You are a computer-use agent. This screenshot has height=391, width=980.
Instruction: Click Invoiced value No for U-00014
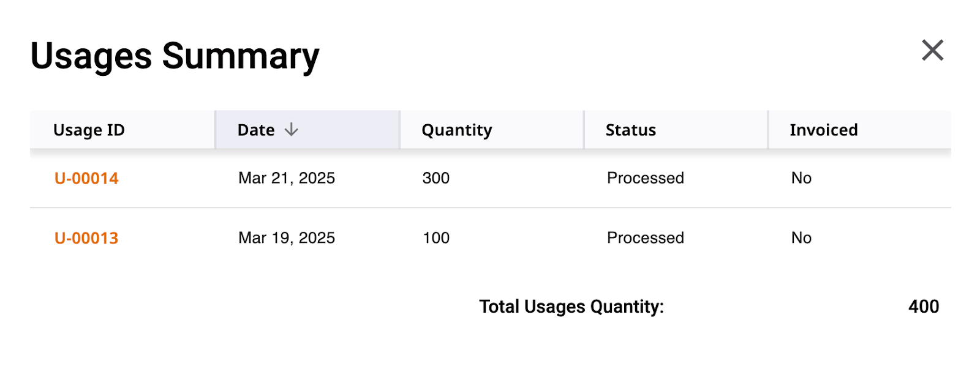click(801, 178)
